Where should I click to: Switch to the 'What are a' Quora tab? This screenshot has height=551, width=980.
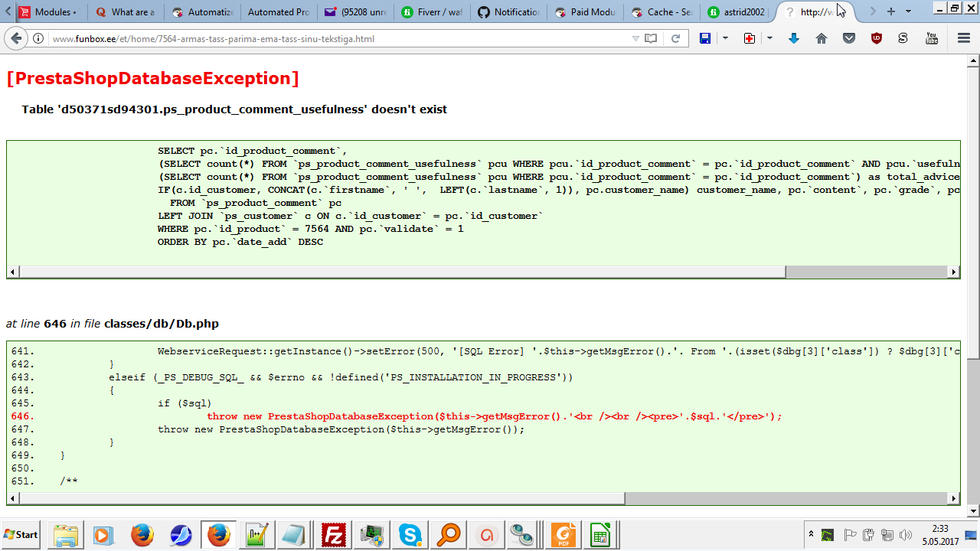point(126,12)
